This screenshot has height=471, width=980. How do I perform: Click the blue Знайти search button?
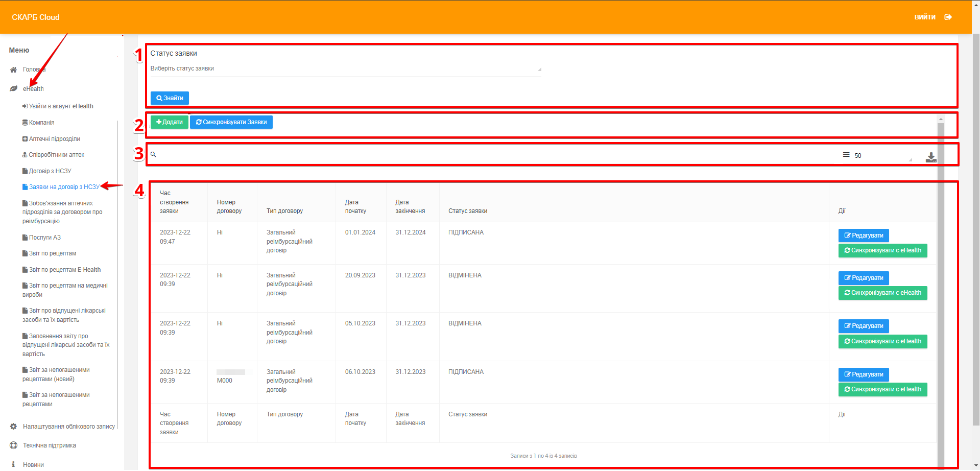tap(170, 98)
